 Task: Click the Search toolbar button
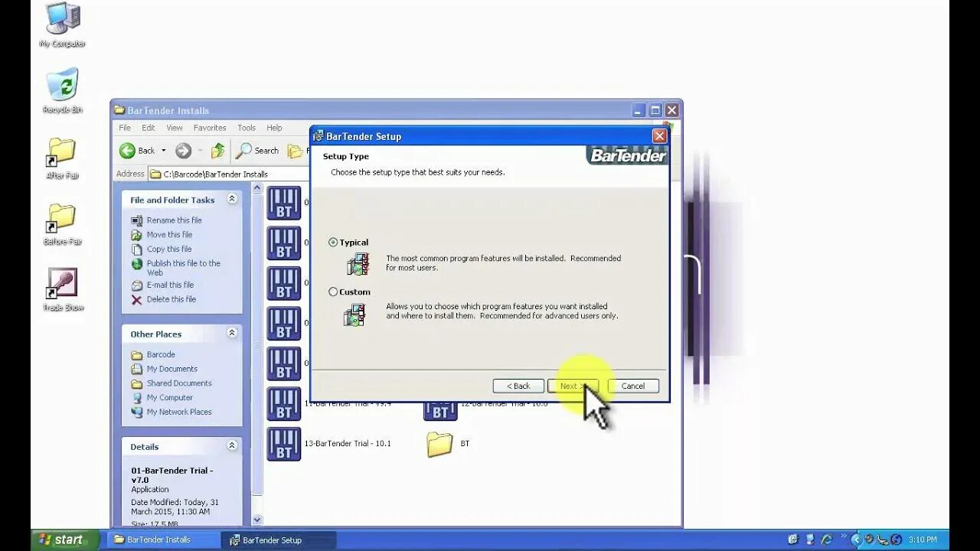pos(257,151)
